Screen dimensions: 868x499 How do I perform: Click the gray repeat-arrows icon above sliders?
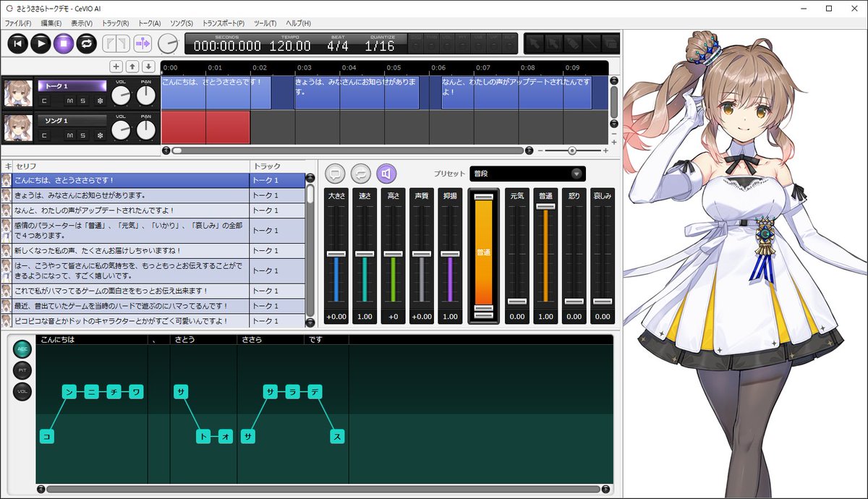tap(361, 174)
